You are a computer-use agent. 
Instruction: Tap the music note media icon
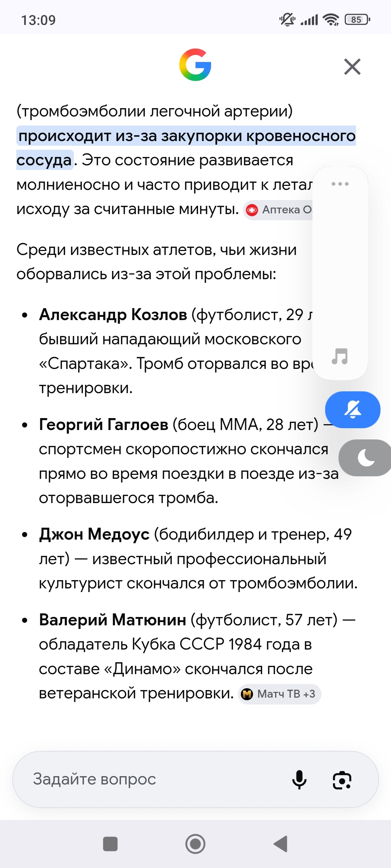point(340,356)
